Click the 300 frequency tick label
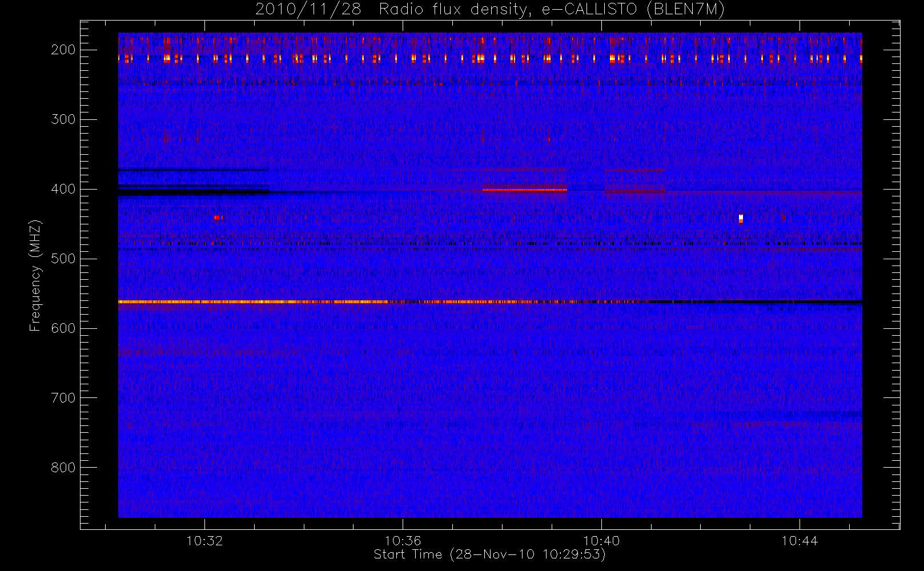924x571 pixels. click(63, 119)
